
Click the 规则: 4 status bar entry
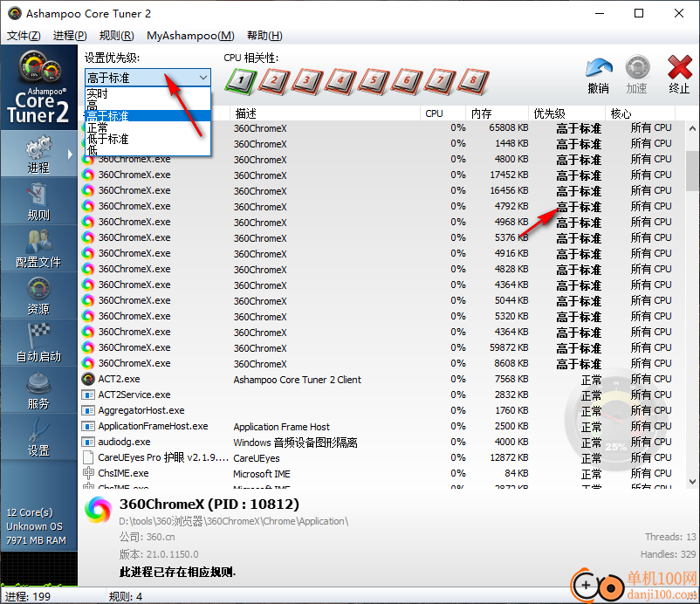pos(126,596)
